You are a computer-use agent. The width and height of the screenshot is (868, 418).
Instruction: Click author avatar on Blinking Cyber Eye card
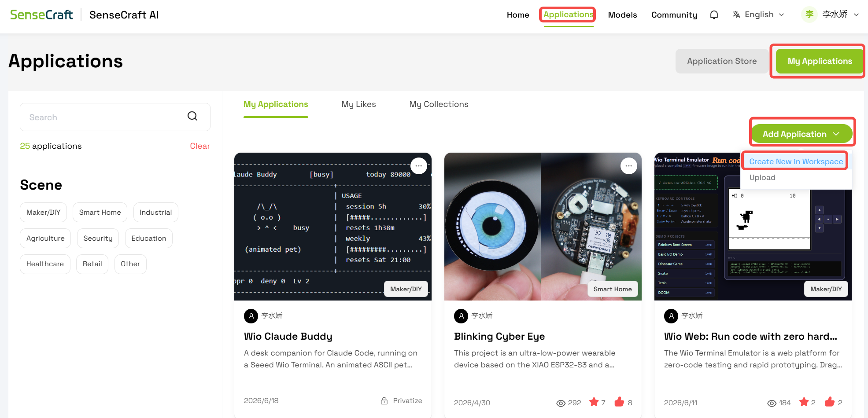point(461,316)
